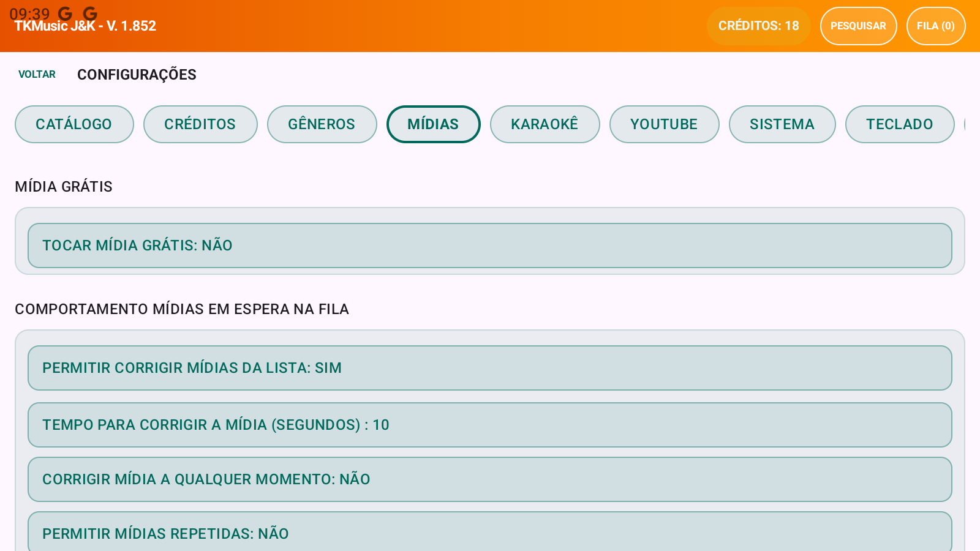Open the GÊNEROS tab
The height and width of the screenshot is (551, 980).
click(322, 124)
